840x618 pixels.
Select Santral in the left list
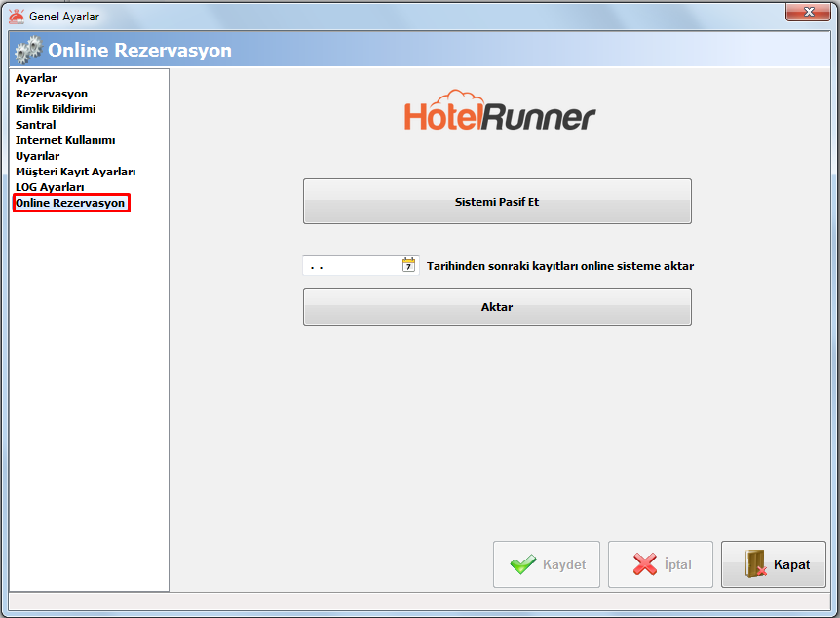pos(35,125)
